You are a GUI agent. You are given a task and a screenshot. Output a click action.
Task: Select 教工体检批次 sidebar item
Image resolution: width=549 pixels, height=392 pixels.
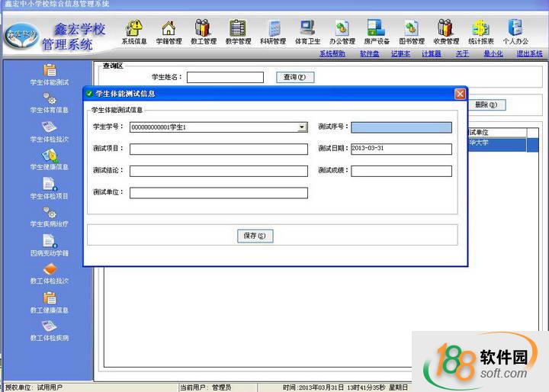click(49, 274)
